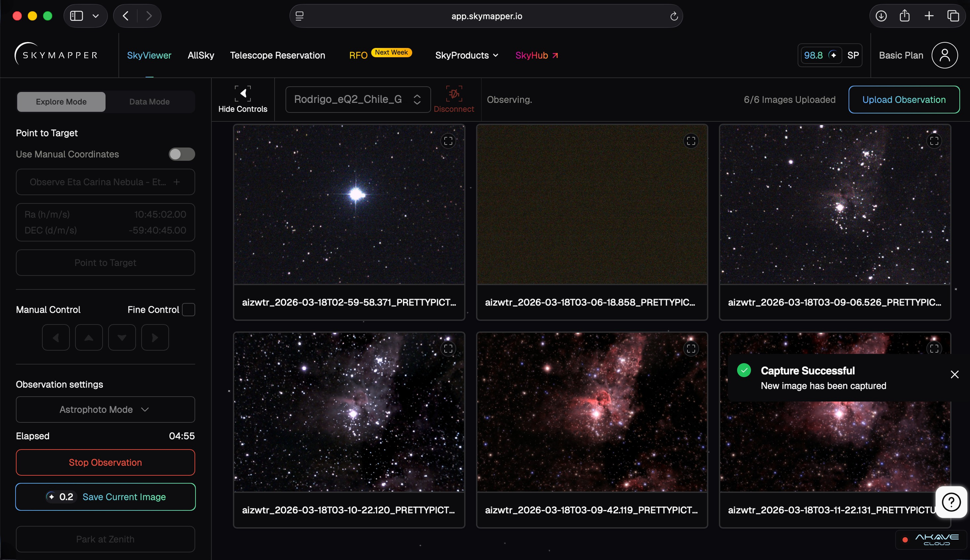Expand first star image to fullscreen
970x560 pixels.
pyautogui.click(x=448, y=141)
